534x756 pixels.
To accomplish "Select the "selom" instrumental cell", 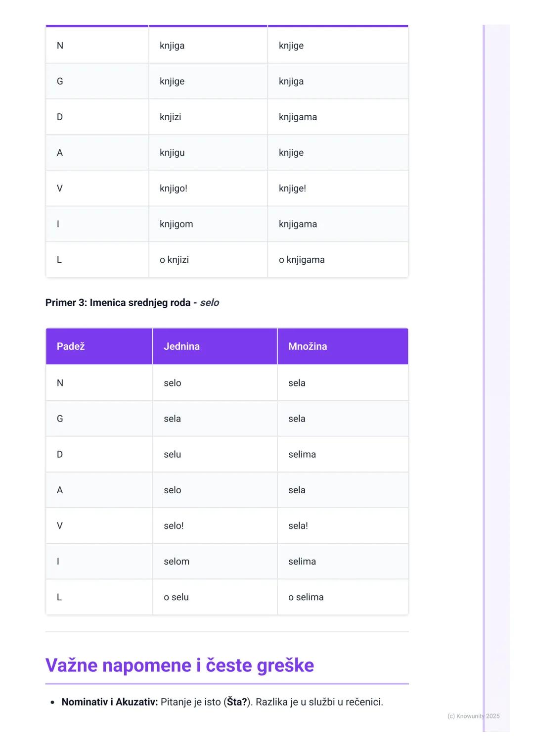I will coord(177,562).
